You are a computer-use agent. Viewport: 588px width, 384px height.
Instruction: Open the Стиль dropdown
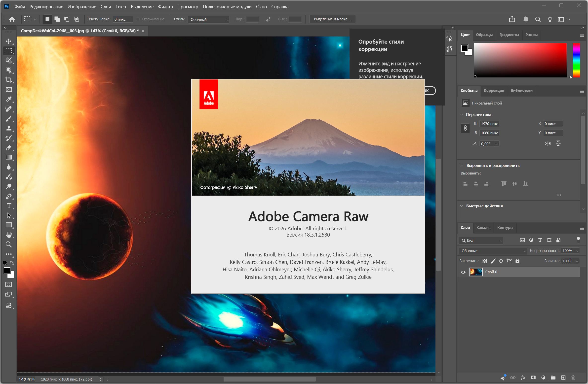click(209, 19)
